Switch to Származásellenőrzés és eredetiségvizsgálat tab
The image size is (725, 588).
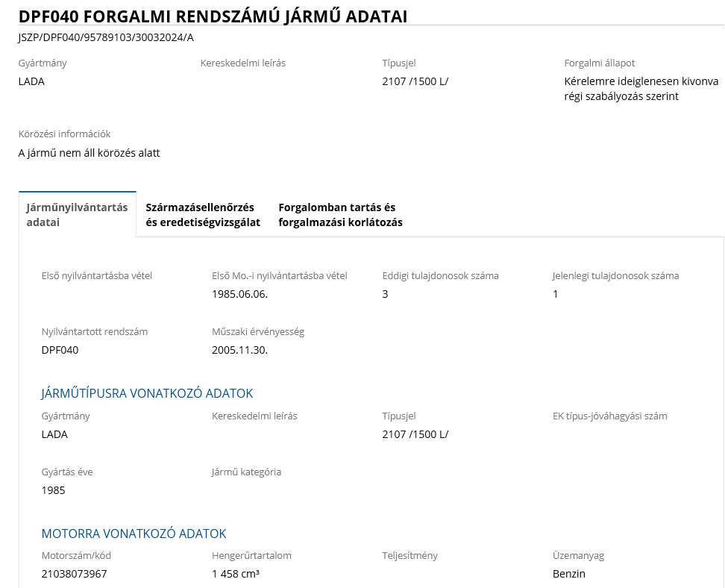(x=203, y=214)
